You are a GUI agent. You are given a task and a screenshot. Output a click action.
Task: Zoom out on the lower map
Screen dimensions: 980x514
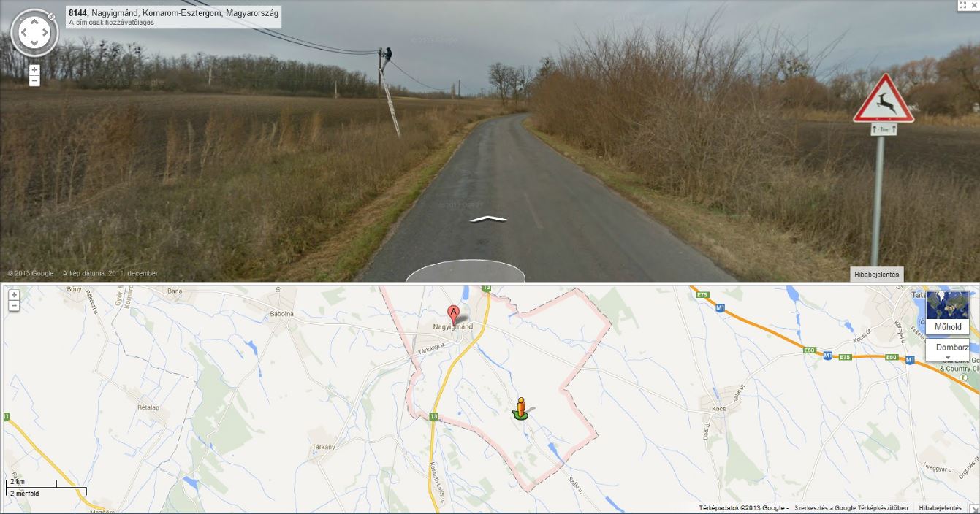14,306
